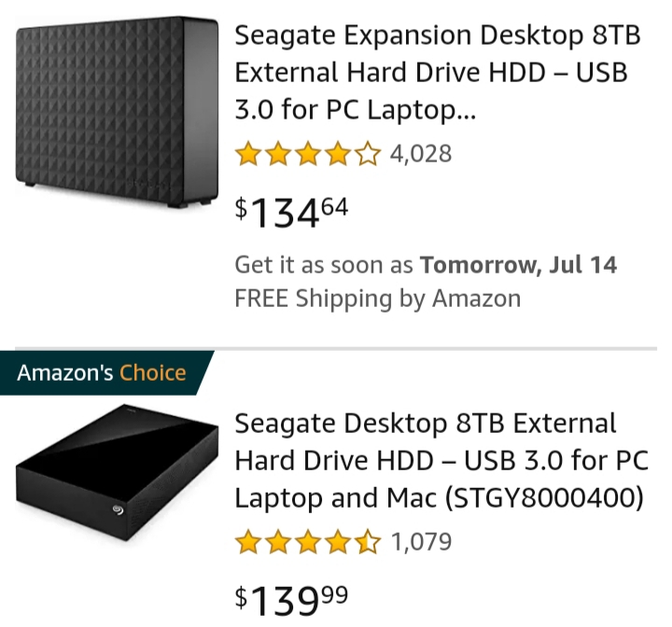The image size is (672, 627).
Task: Click the half-filled star beside 1,079
Action: [368, 542]
